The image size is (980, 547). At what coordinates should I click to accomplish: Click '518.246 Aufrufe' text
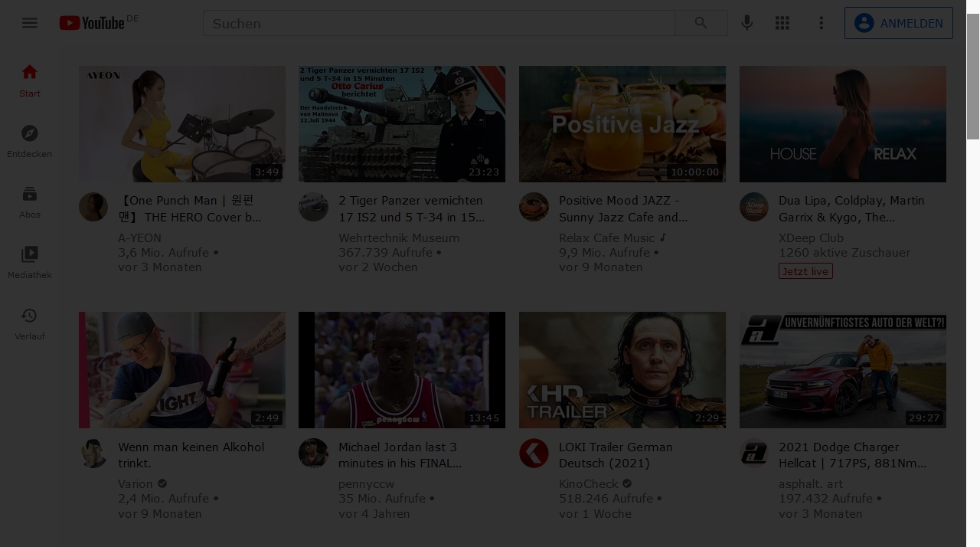[x=605, y=499]
